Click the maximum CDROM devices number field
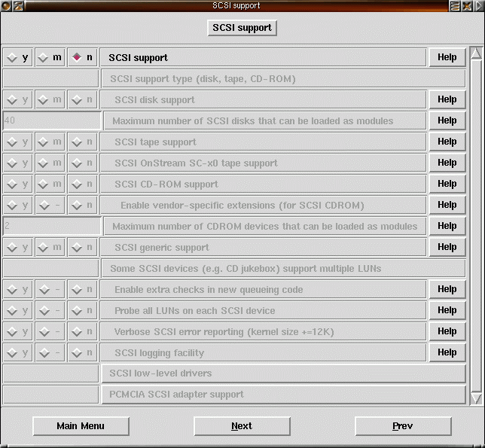The height and width of the screenshot is (448, 485). pyautogui.click(x=51, y=226)
